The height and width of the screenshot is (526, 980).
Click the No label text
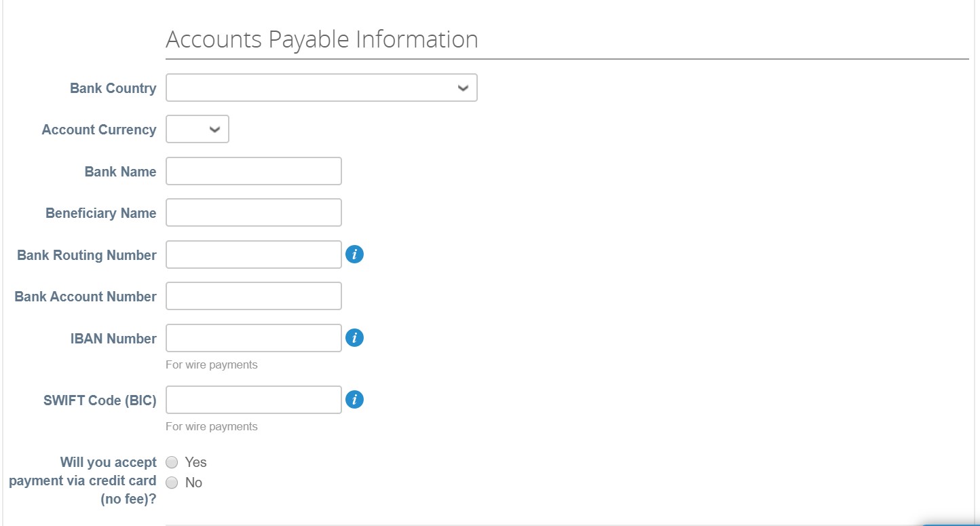tap(193, 483)
